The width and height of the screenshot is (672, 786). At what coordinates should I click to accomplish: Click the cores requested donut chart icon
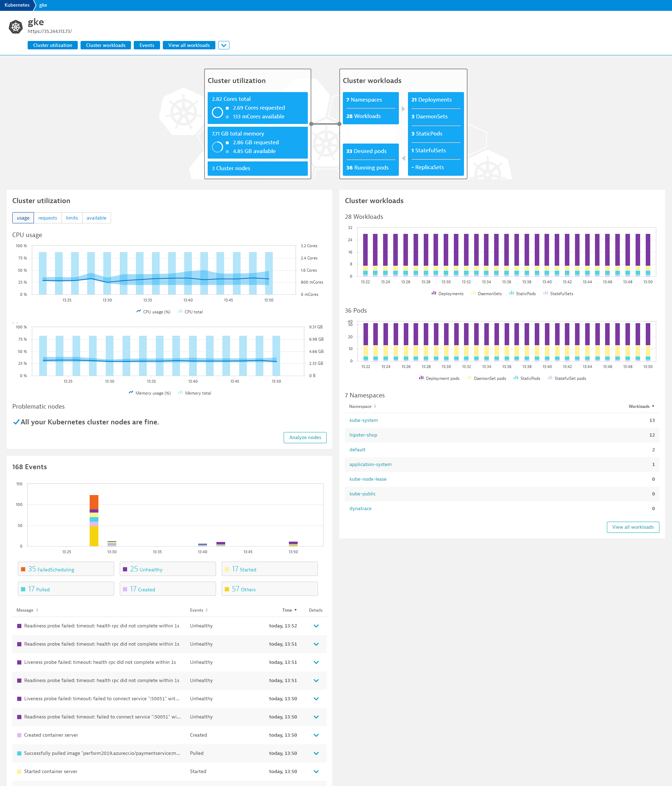[x=217, y=112]
